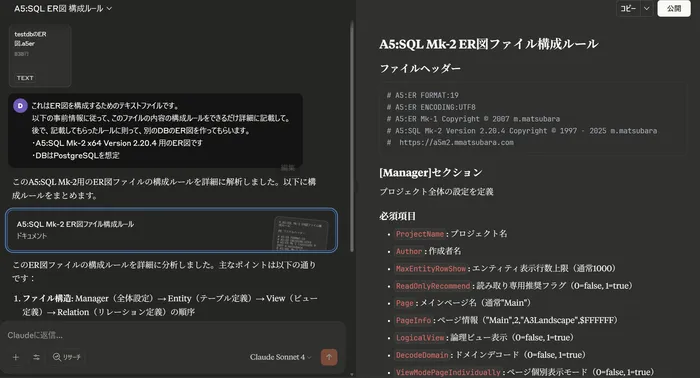
Task: Click the TEXT badge on the attachment
Action: 25,78
